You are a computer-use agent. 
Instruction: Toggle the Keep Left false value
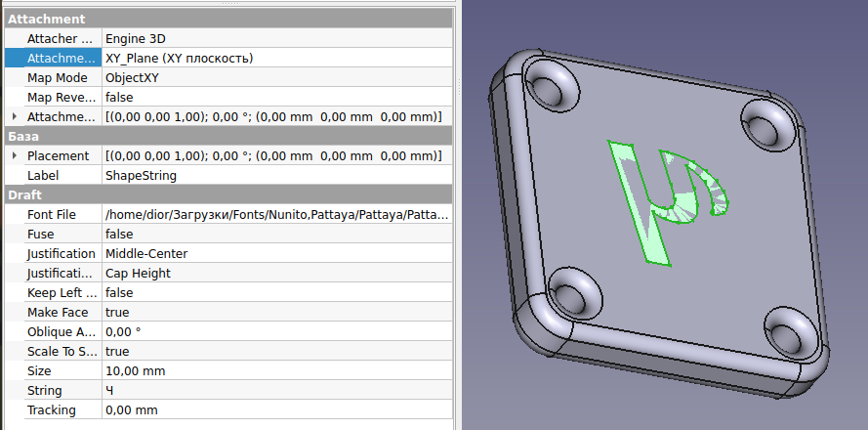[x=276, y=292]
